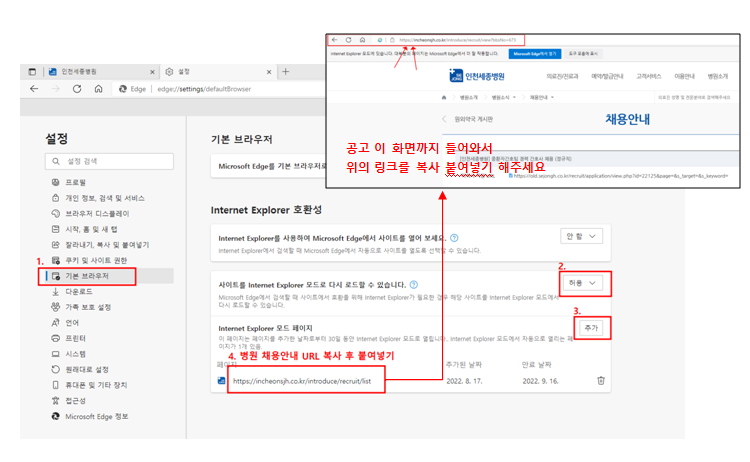Click refresh icon in the hospital site window

coord(348,40)
